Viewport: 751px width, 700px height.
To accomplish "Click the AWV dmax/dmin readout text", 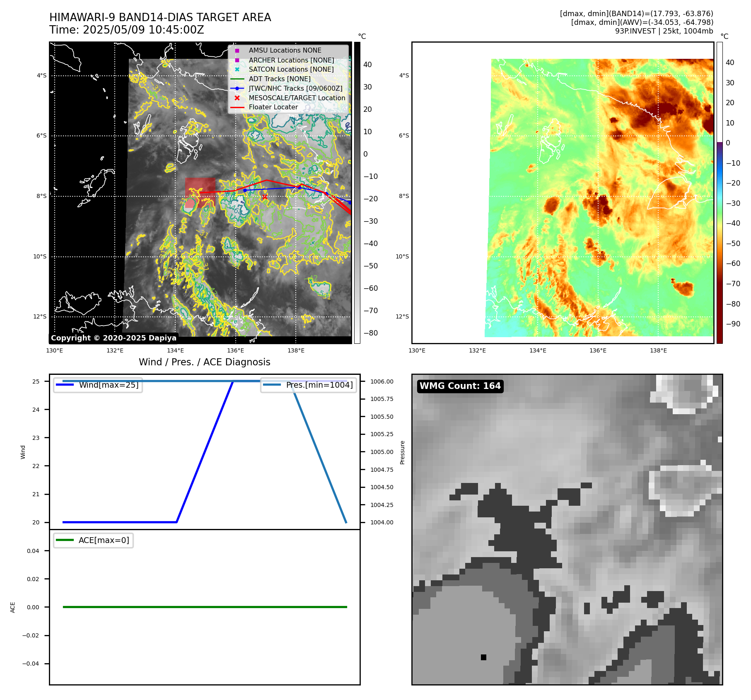I will (x=642, y=22).
